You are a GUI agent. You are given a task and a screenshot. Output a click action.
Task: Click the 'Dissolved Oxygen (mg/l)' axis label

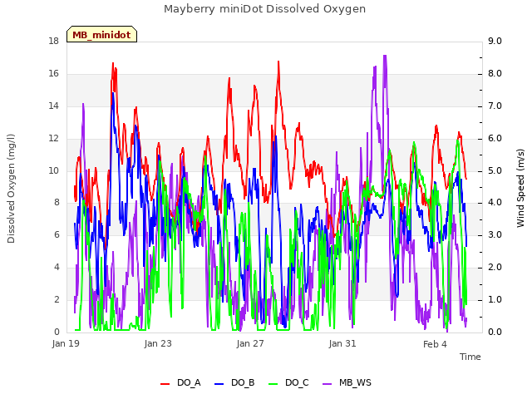[11, 189]
